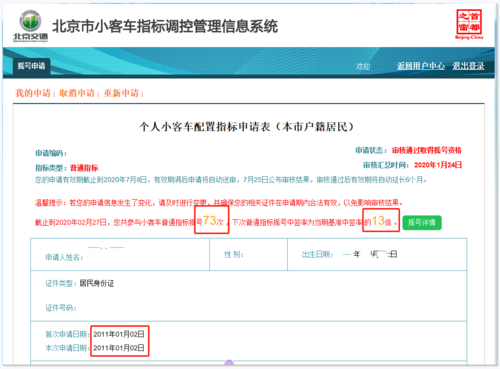Image resolution: width=500 pixels, height=369 pixels.
Task: Click 首次申请日期 2011年01月02日 value
Action: (x=119, y=334)
